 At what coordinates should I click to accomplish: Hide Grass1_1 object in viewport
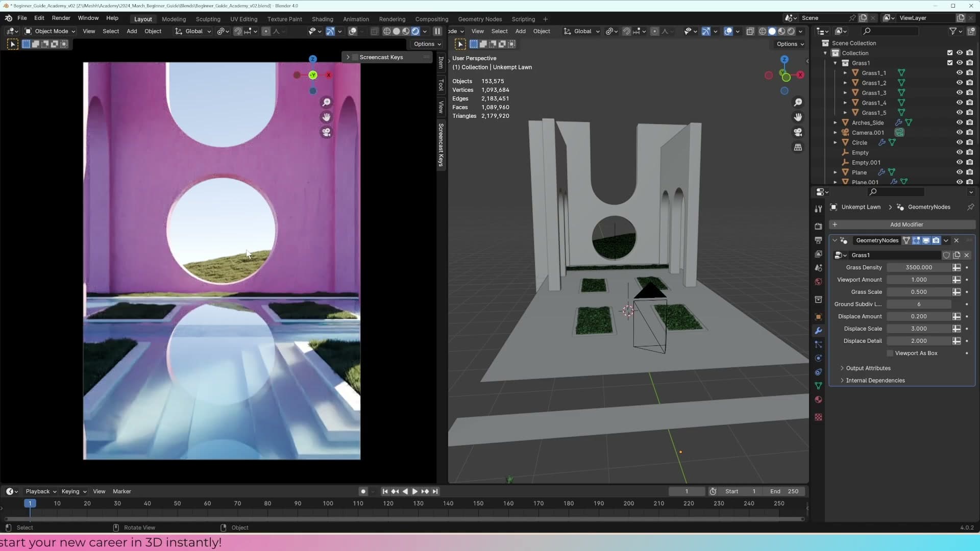tap(959, 73)
